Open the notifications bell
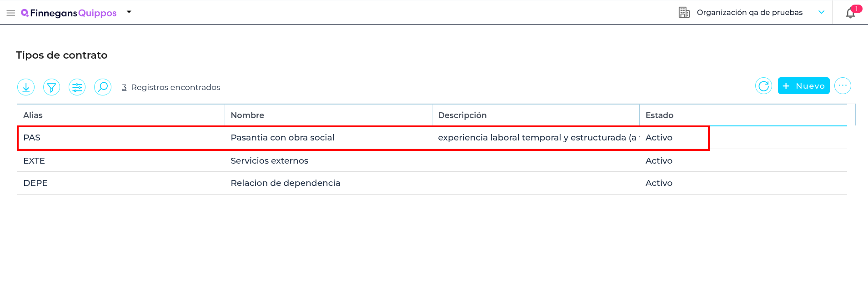Viewport: 868px width, 305px height. (850, 13)
